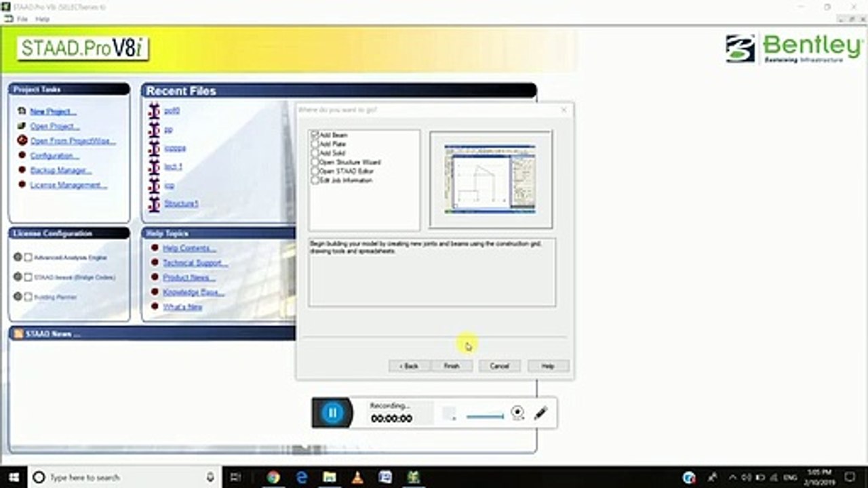This screenshot has height=488, width=868.
Task: Click the STAAD file icon next to Structure1
Action: (154, 204)
